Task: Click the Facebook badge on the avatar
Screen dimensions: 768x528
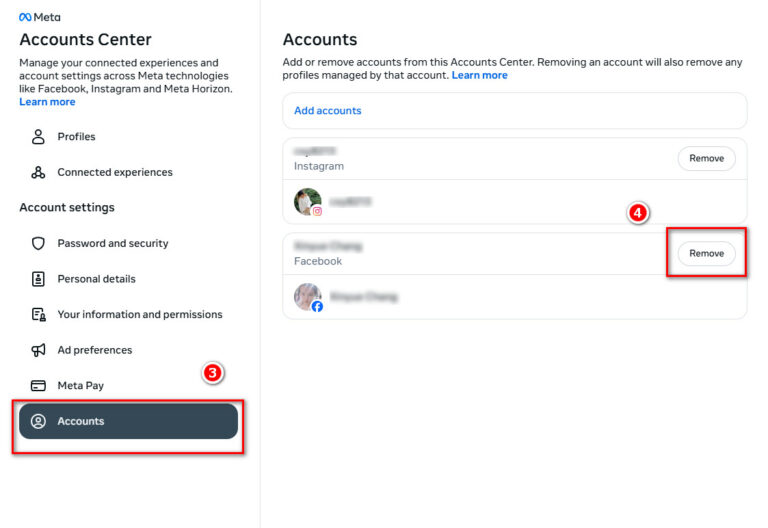Action: tap(317, 307)
